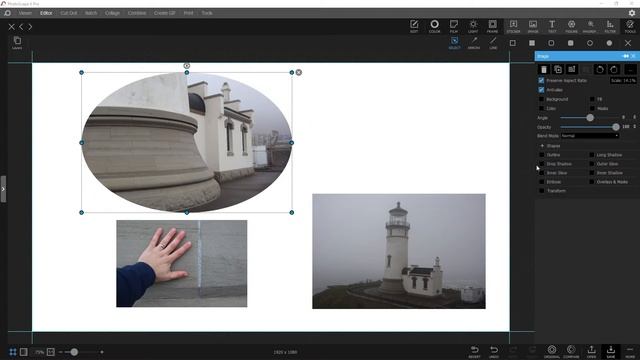Pick the outlined circle shape
This screenshot has width=640, height=360.
tap(590, 43)
